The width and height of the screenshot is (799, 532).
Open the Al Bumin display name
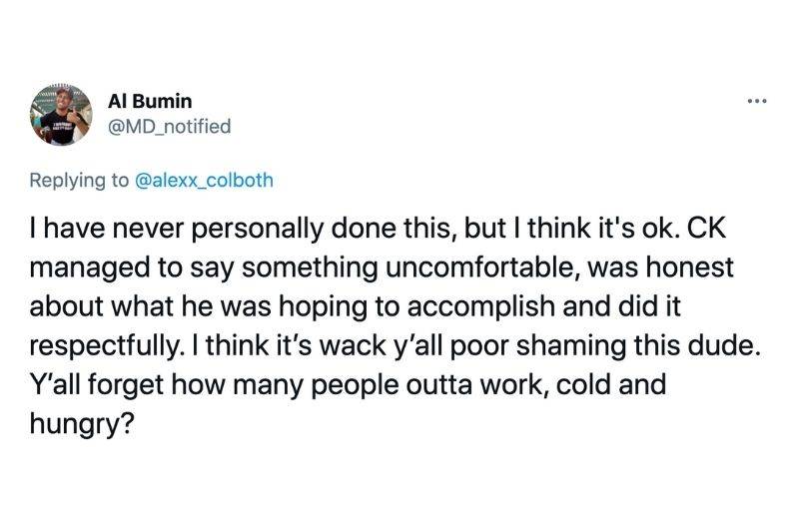[150, 102]
